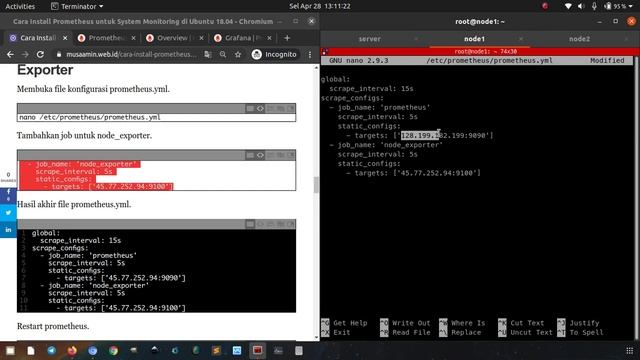Switch to the node2 terminal tab
This screenshot has width=640, height=360.
pos(579,39)
